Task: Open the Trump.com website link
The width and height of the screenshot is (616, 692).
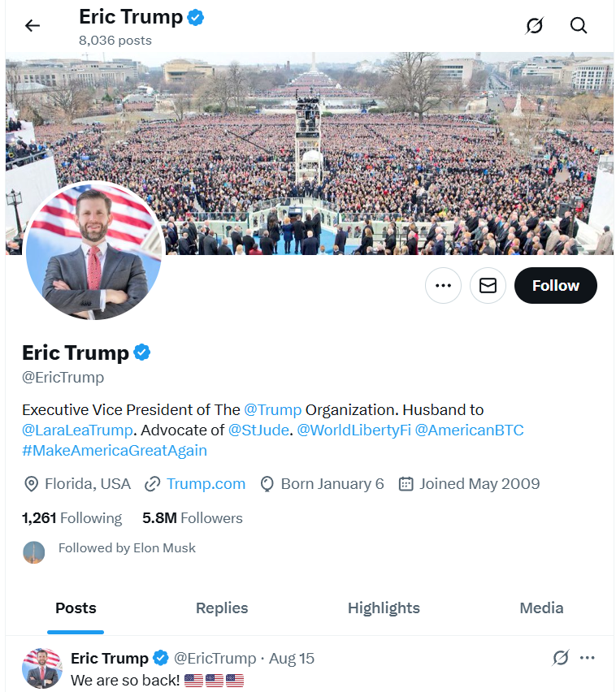Action: pos(206,484)
